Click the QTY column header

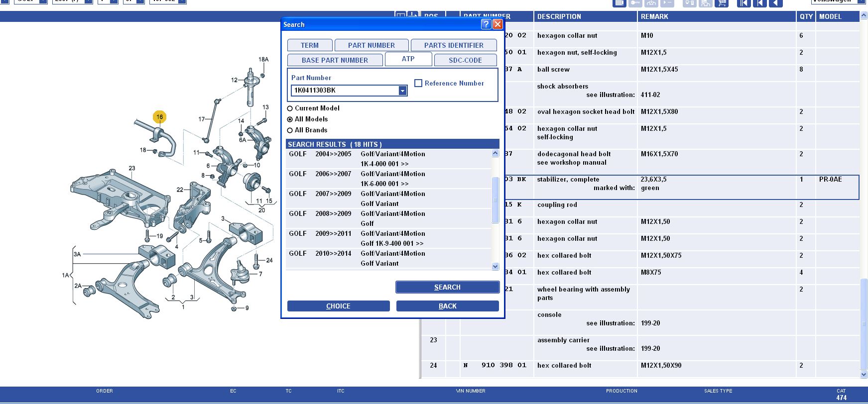click(806, 16)
